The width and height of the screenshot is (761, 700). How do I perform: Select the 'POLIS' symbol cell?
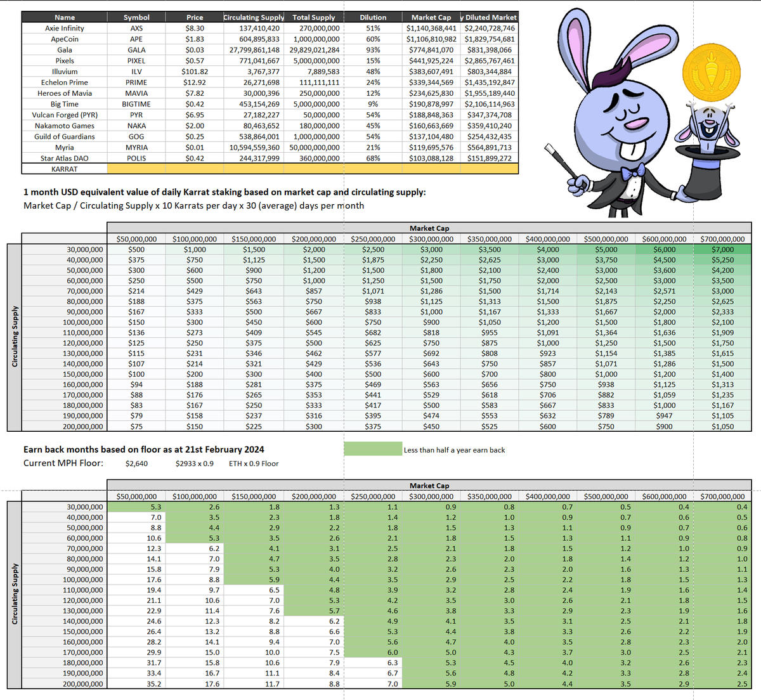click(x=136, y=158)
